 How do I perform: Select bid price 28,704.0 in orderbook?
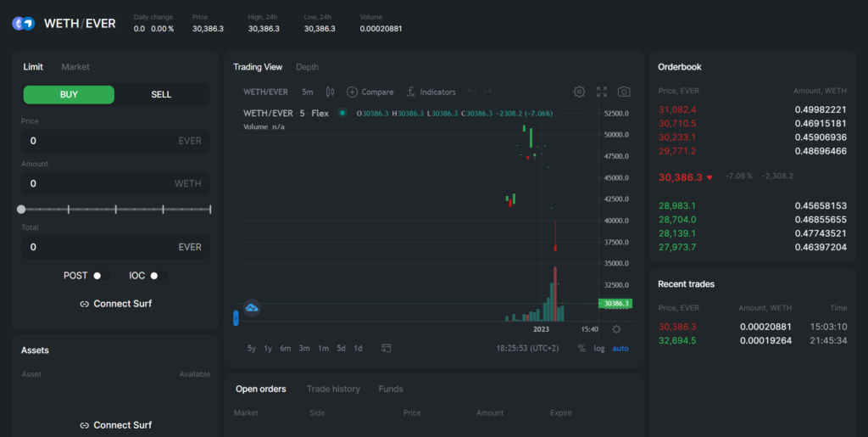coord(677,220)
